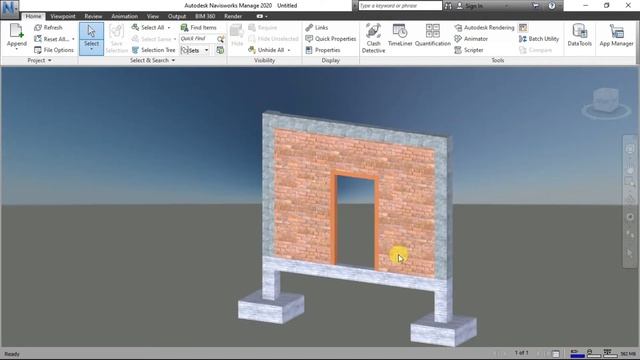Open the View ribbon tab

[x=153, y=16]
